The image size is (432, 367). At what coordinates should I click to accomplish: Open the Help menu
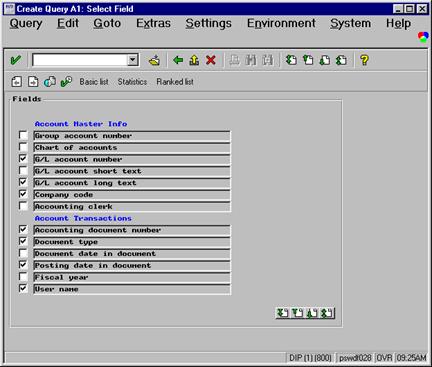click(x=398, y=23)
